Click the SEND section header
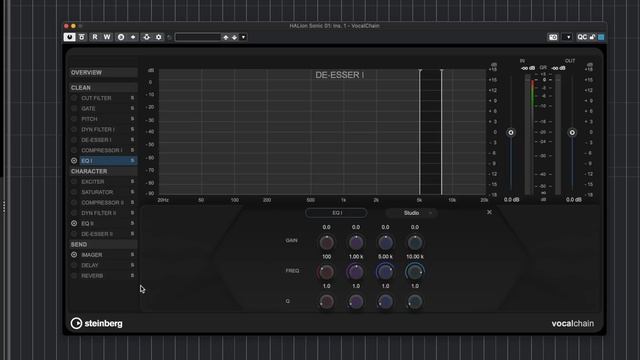Screen dimensions: 640x360 [x=103, y=244]
